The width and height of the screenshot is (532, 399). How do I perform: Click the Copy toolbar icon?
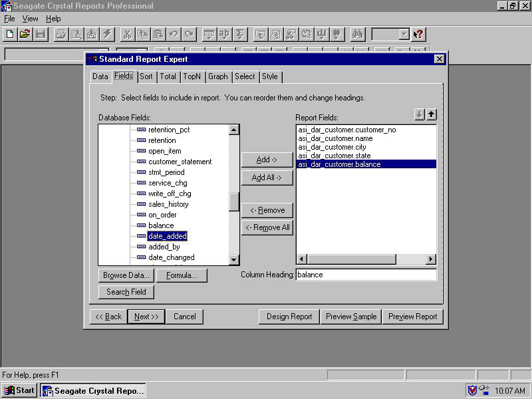(x=142, y=35)
